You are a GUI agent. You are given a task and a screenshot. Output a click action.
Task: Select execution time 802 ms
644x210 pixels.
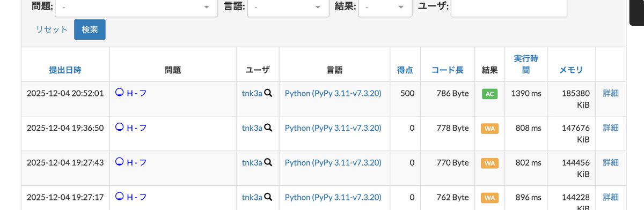tap(529, 162)
